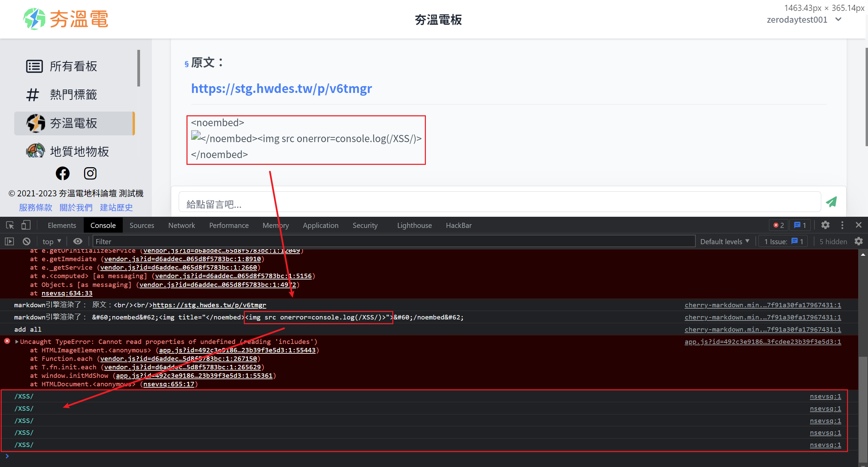Switch to the Elements tab
This screenshot has height=467, width=868.
click(x=62, y=225)
